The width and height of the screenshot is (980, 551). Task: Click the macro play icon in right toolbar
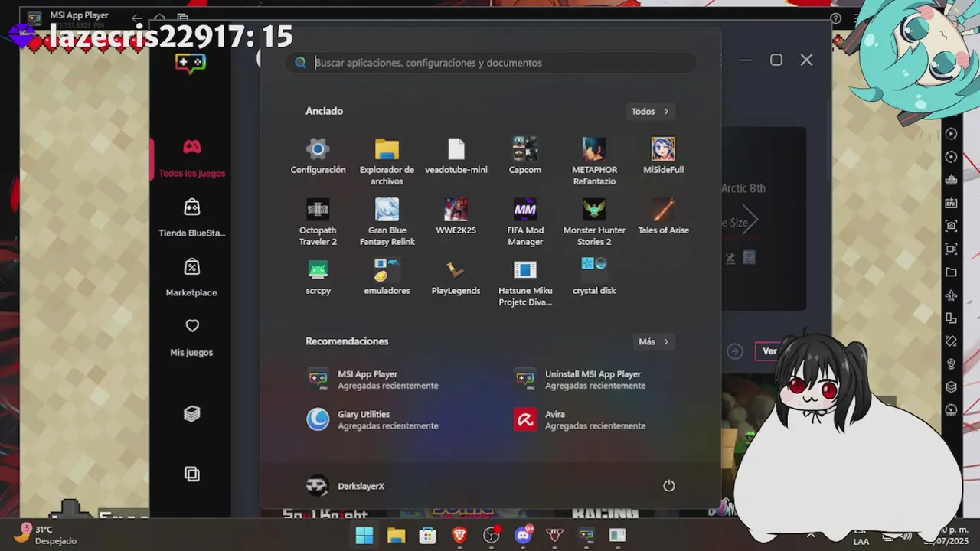coord(951,134)
